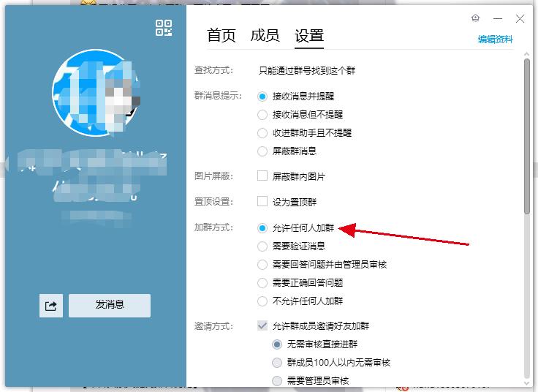
Task: Click the 图片屏蔽 label
Action: tap(213, 176)
